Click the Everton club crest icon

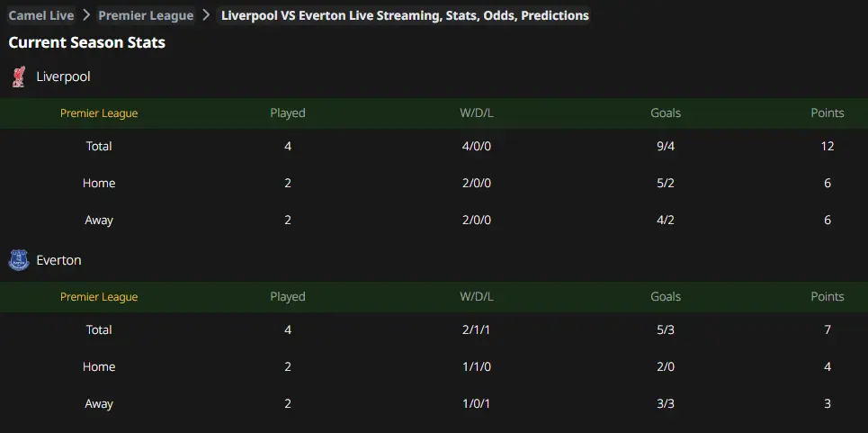pyautogui.click(x=19, y=259)
